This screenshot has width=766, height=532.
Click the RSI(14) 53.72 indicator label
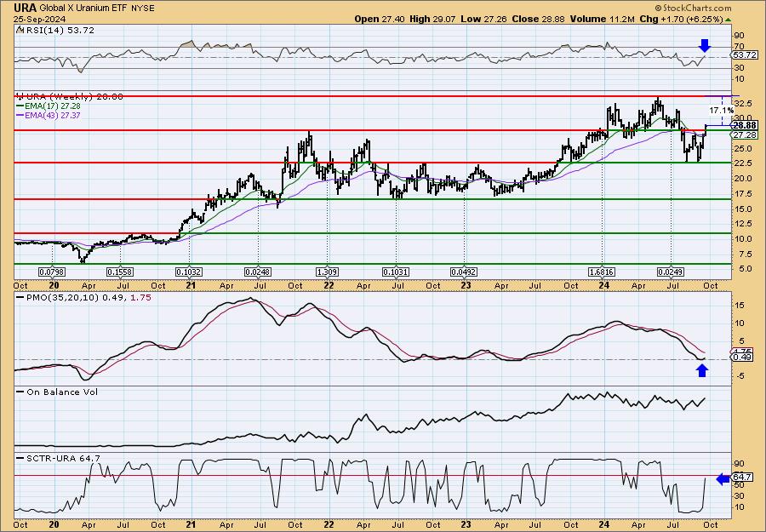[x=59, y=31]
